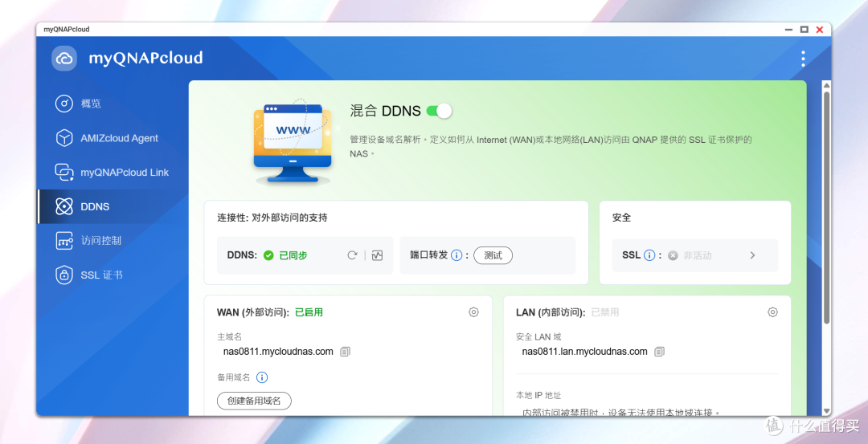Image resolution: width=868 pixels, height=444 pixels.
Task: Show 备用域名 info tooltip icon
Action: (x=262, y=377)
